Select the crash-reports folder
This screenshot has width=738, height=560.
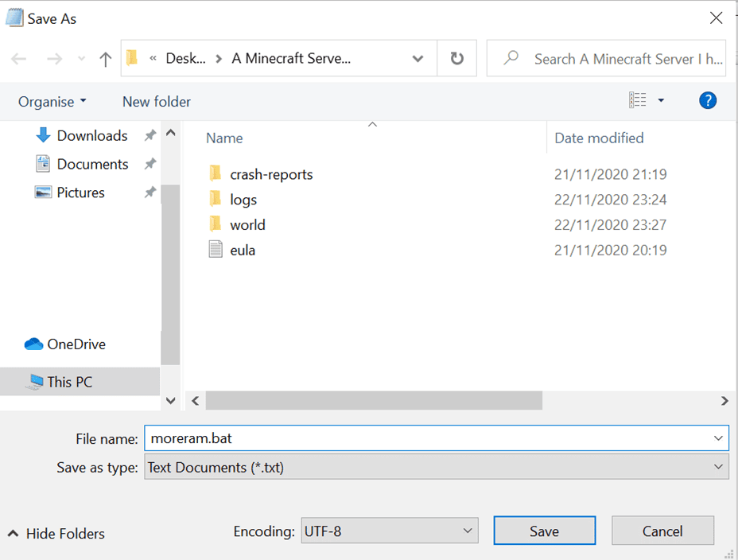(x=271, y=174)
